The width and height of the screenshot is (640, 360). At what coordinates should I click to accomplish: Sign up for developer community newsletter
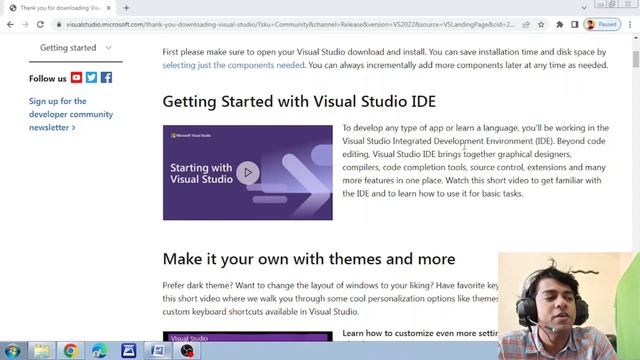coord(71,114)
